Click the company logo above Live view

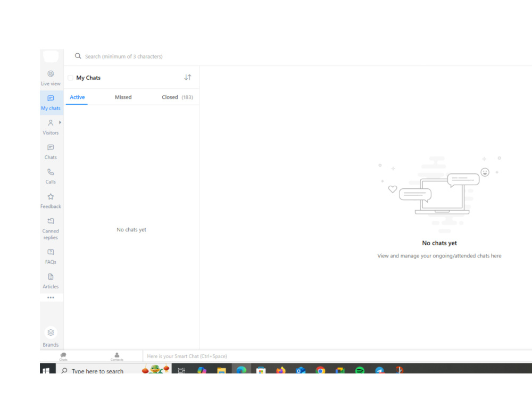(x=51, y=56)
